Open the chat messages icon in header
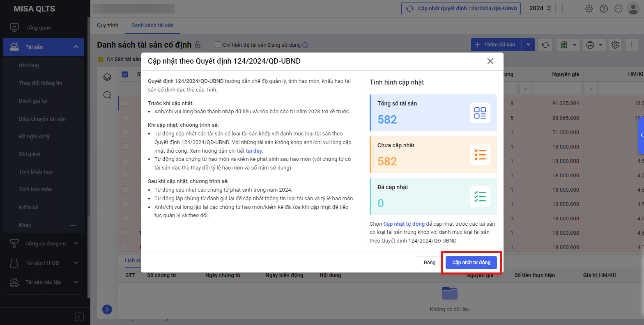 click(619, 9)
